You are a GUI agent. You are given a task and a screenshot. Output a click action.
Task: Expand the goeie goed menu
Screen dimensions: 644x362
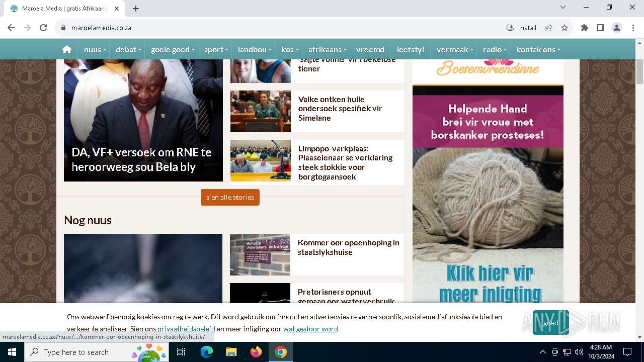(x=173, y=49)
